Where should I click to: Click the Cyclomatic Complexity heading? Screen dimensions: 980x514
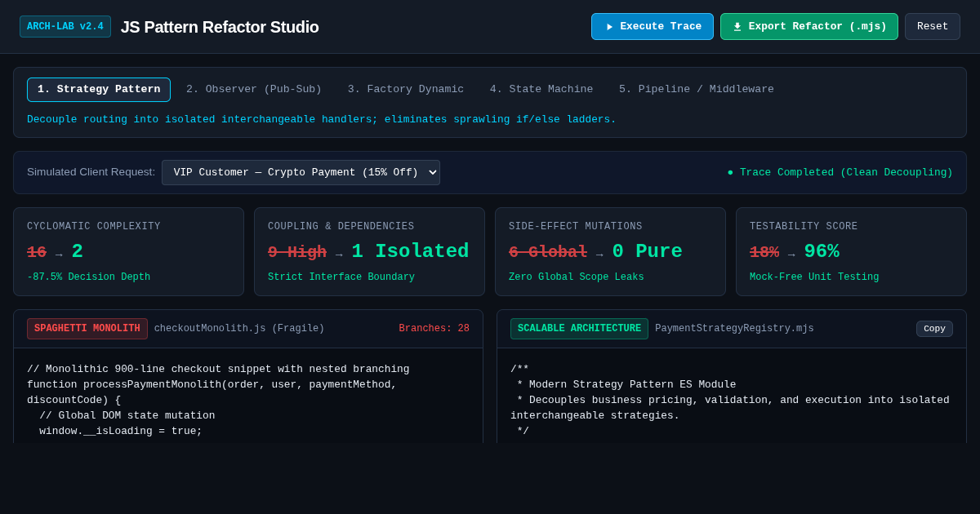point(94,227)
